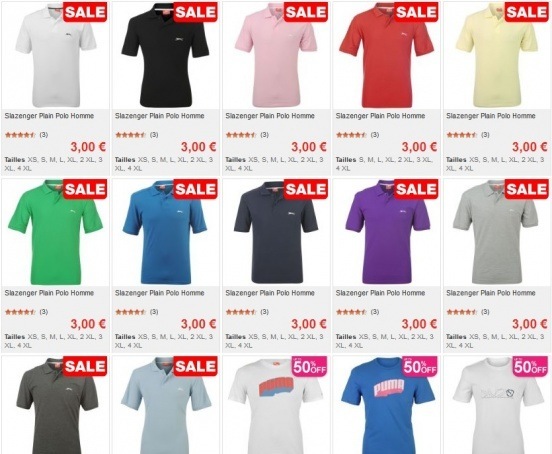Open the white Slazenger polo thumbnail
The width and height of the screenshot is (552, 454).
(56, 55)
